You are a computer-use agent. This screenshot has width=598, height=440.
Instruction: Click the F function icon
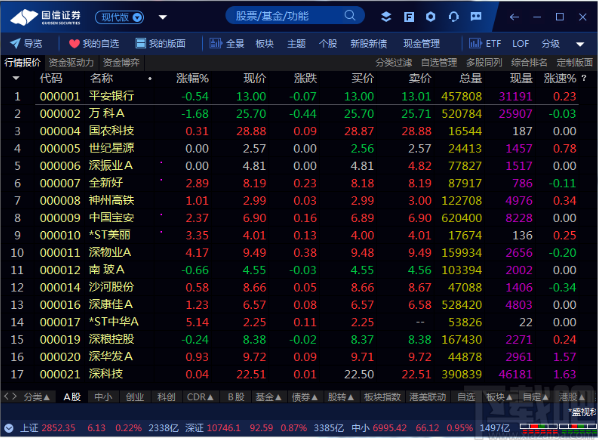409,17
